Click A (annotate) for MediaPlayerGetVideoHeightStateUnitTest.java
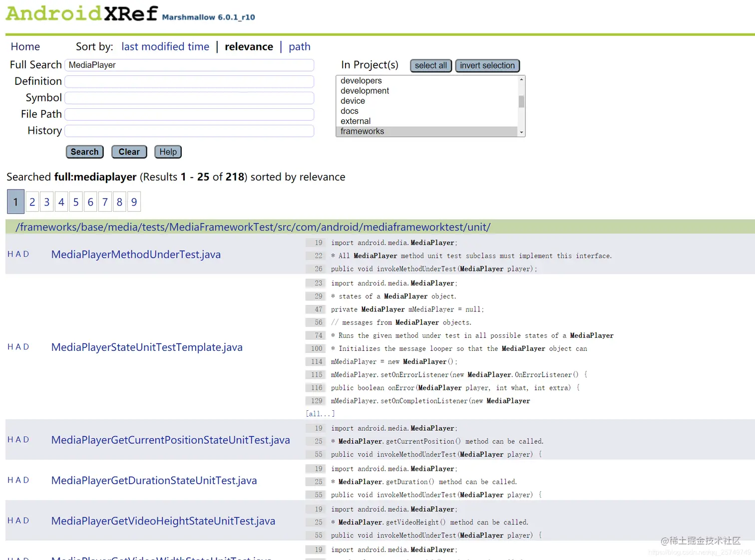Screen dimensions: 755x560 pyautogui.click(x=18, y=521)
